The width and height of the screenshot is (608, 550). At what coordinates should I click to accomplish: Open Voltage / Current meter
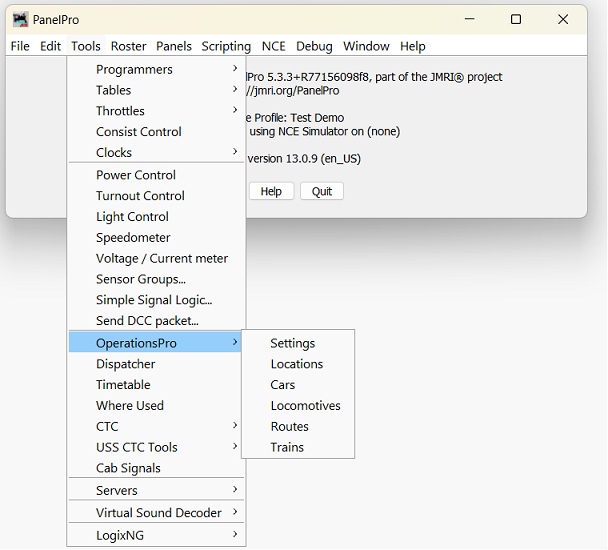(161, 258)
